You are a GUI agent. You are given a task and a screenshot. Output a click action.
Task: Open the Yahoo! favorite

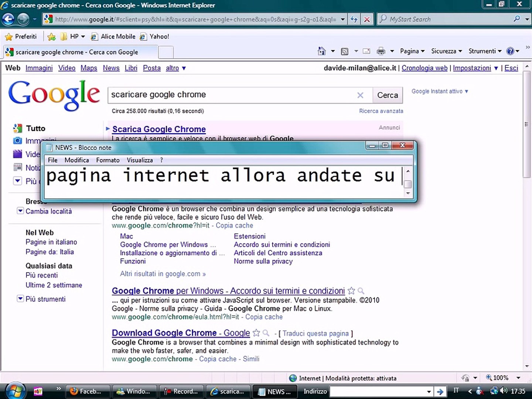tap(154, 37)
